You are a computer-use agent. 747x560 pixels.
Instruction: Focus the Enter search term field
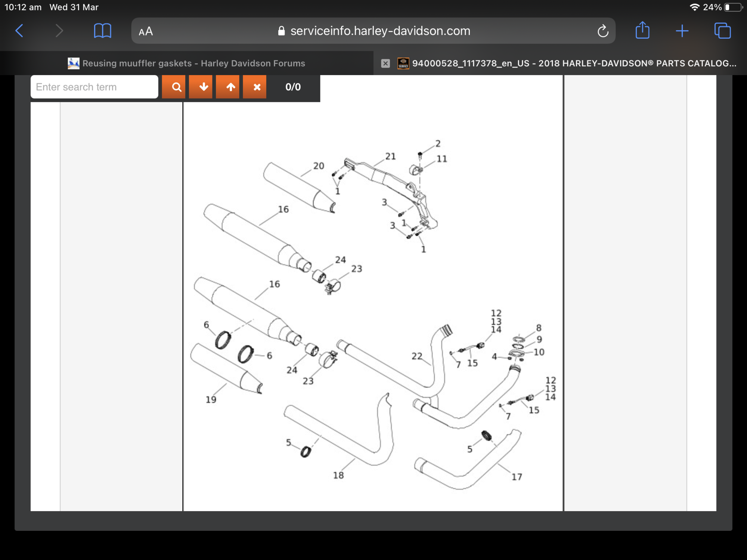(x=94, y=87)
